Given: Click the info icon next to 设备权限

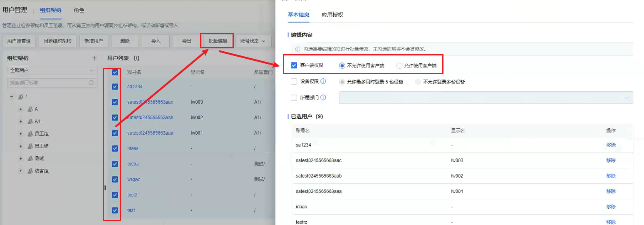Looking at the screenshot, I should pos(323,82).
